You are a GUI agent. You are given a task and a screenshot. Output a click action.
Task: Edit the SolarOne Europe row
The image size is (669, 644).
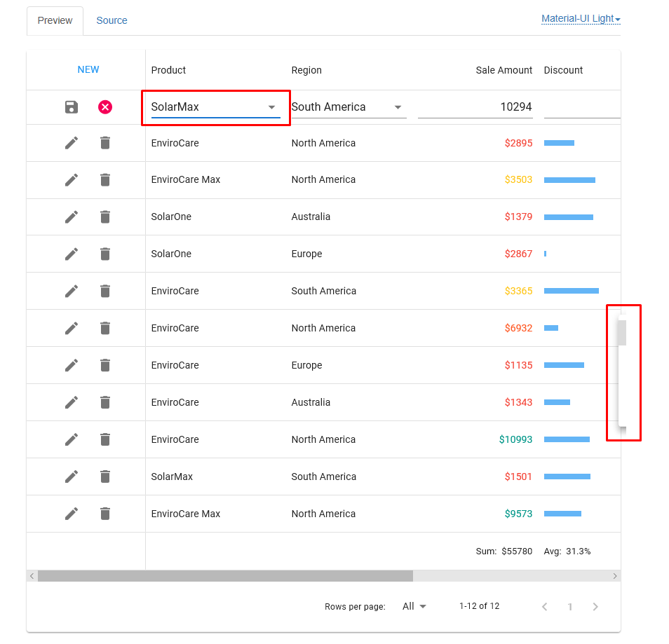[x=71, y=254]
